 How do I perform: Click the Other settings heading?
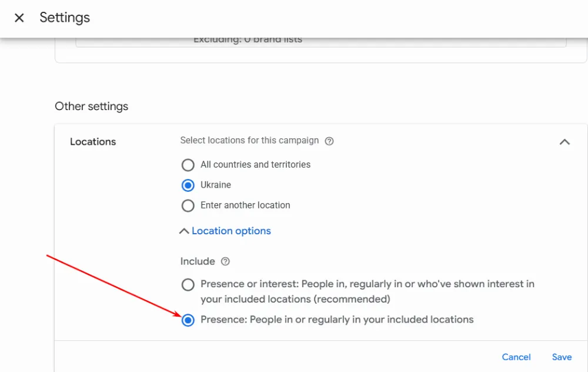click(x=92, y=106)
